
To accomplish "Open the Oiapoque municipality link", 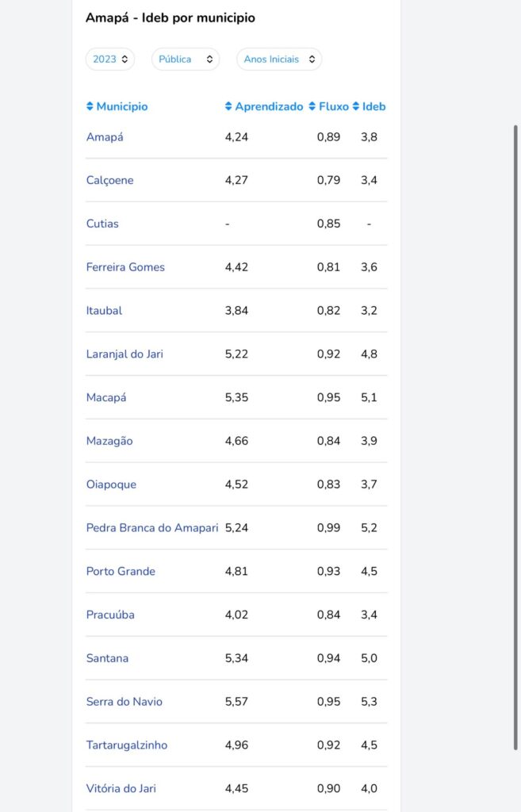I will pos(111,485).
